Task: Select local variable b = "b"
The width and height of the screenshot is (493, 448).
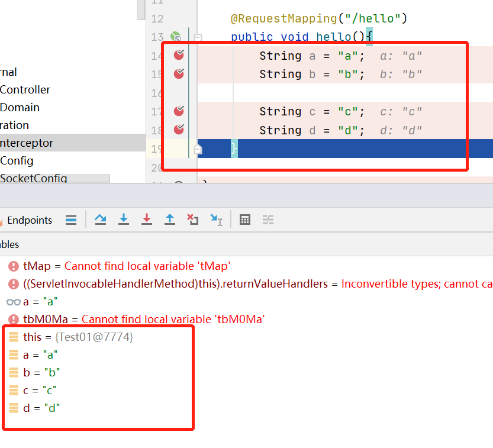Action: click(34, 373)
